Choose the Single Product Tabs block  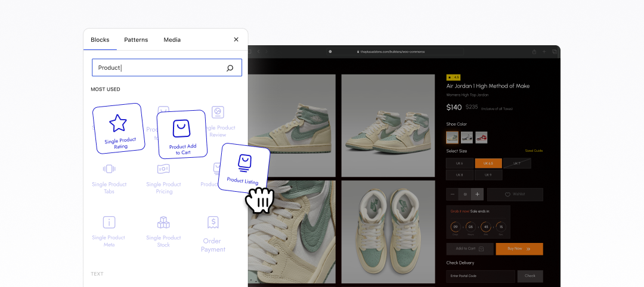(x=109, y=179)
